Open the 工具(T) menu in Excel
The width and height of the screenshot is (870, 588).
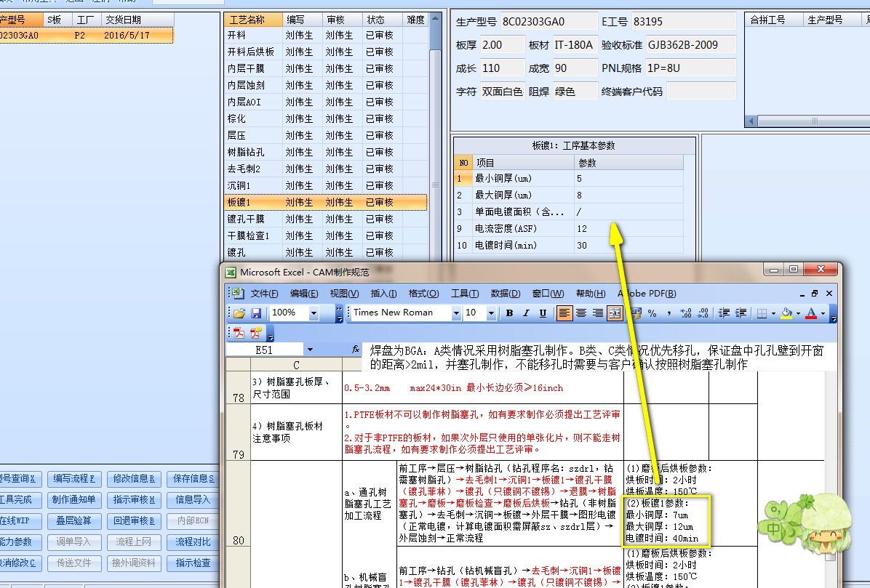[x=464, y=293]
